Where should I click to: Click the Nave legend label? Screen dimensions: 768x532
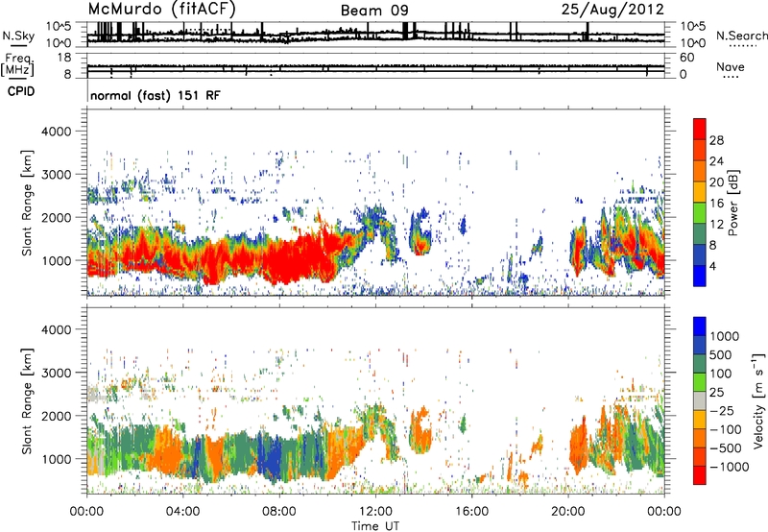731,66
